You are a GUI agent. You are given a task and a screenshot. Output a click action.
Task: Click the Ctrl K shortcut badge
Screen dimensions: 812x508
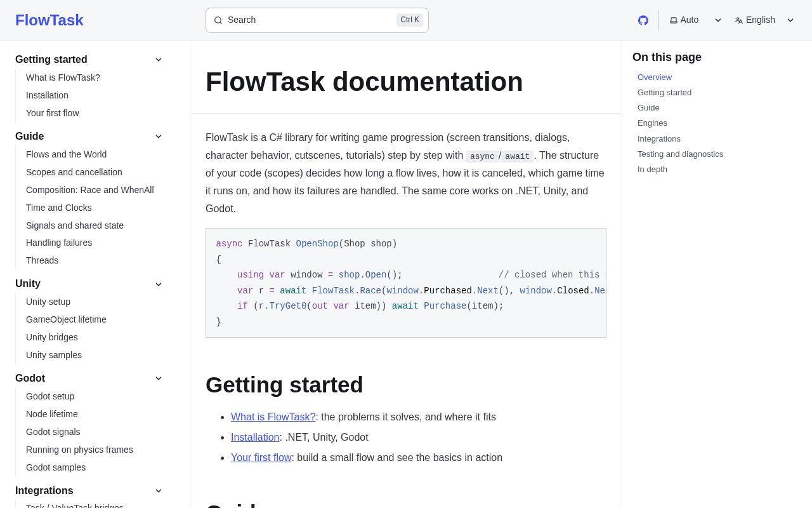click(410, 20)
